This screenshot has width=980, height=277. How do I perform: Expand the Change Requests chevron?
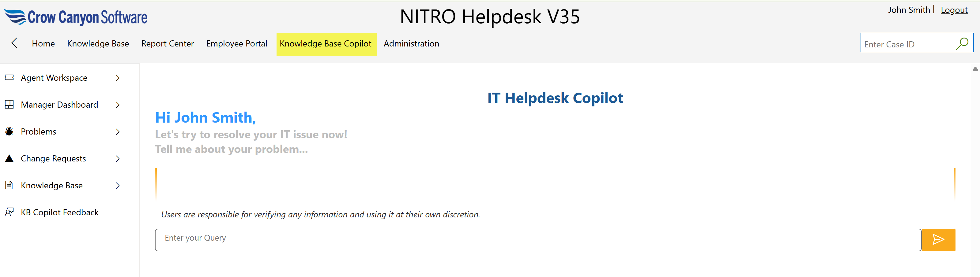coord(118,158)
